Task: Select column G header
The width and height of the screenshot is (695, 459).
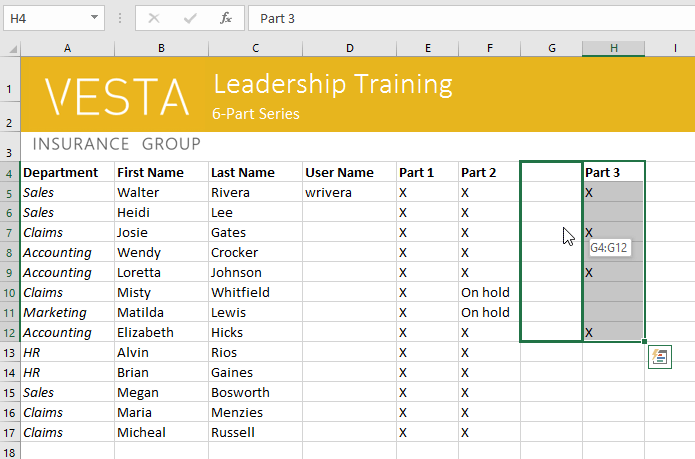Action: [x=551, y=48]
